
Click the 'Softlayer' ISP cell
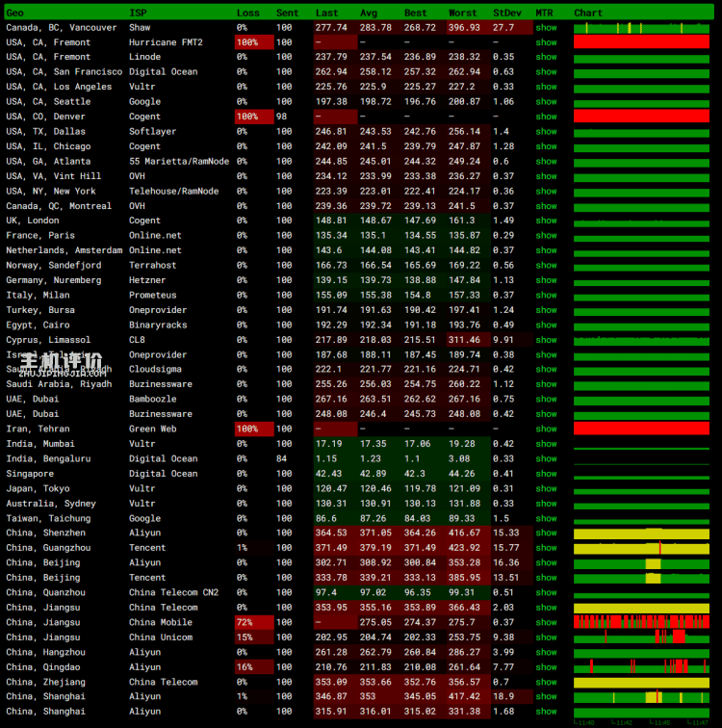153,131
